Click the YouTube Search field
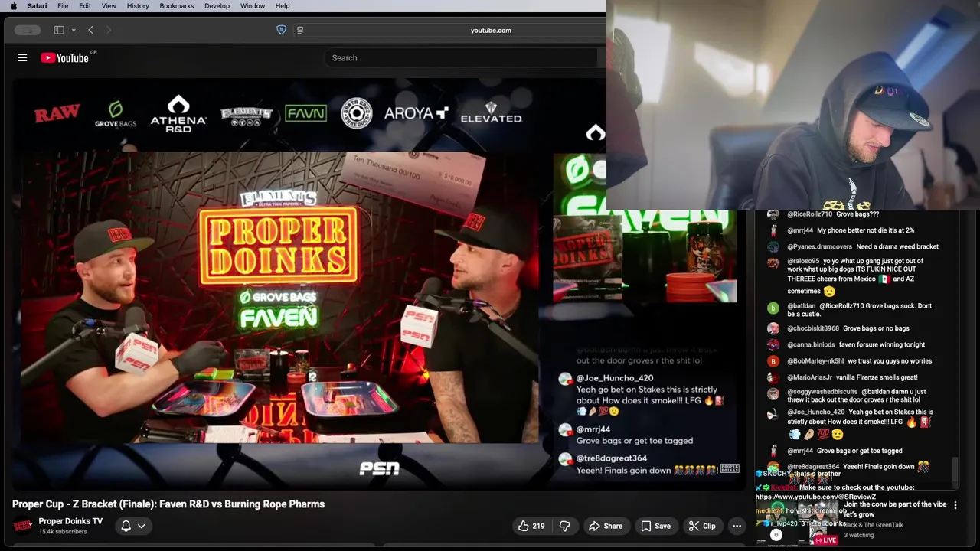This screenshot has width=980, height=551. (459, 57)
